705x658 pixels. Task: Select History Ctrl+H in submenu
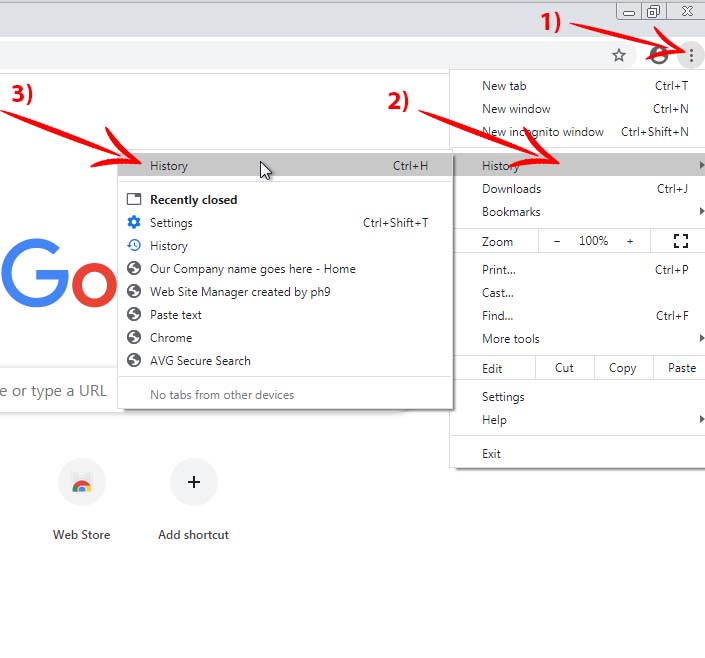pyautogui.click(x=170, y=166)
